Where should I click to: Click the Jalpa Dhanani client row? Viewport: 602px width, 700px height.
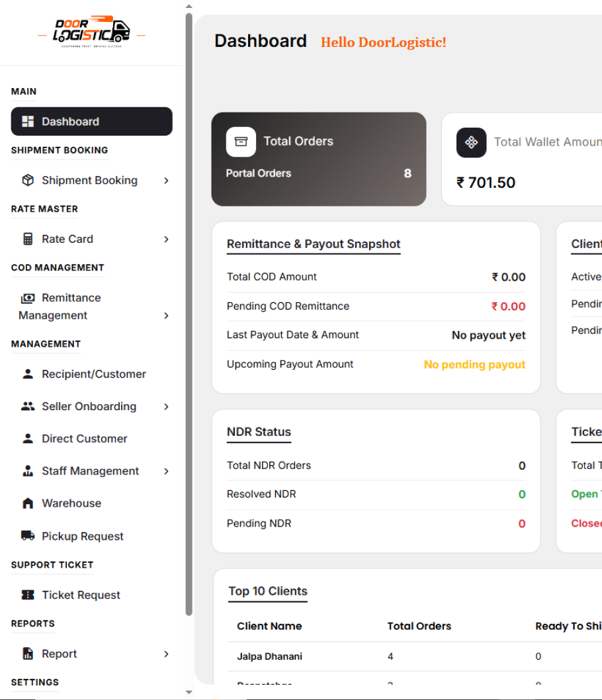(415, 656)
